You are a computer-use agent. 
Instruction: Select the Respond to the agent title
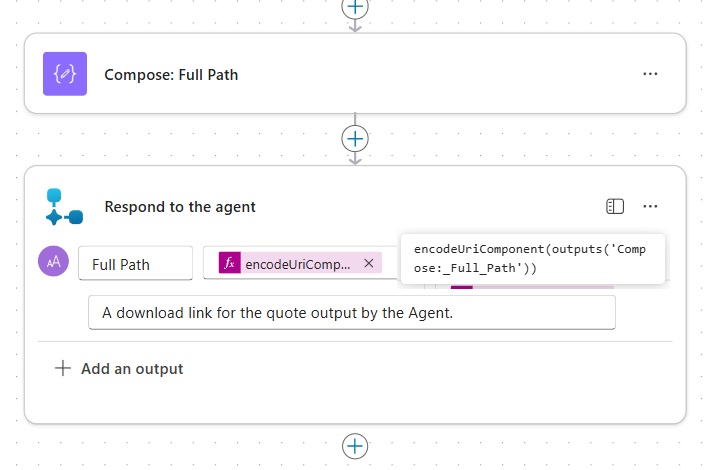coord(180,207)
